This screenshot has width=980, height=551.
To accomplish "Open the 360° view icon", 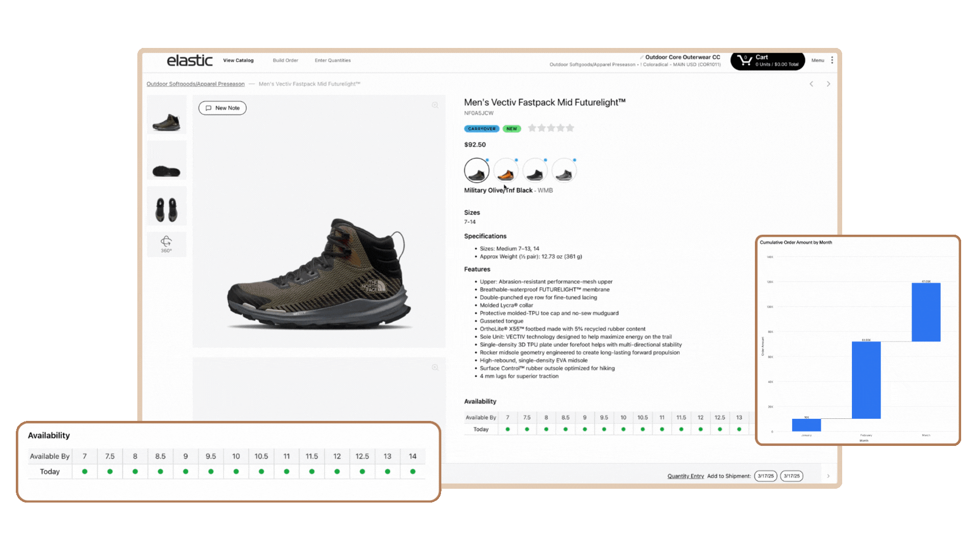I will coord(166,244).
